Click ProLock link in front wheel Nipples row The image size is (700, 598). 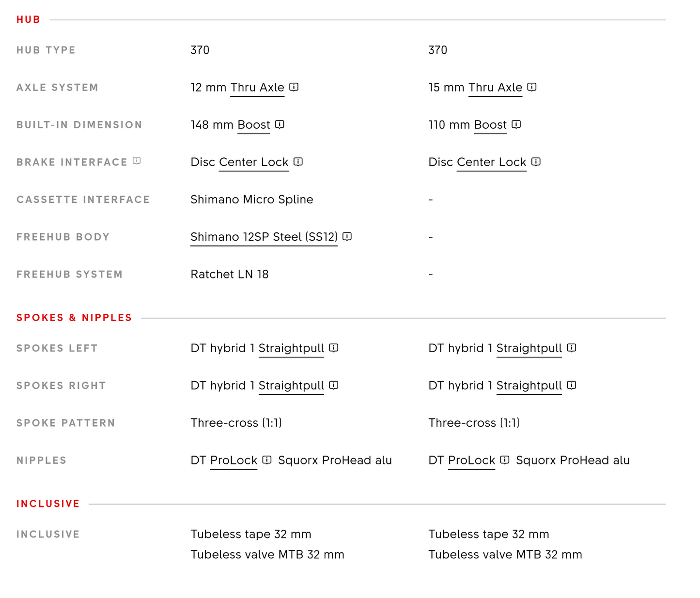[x=472, y=460]
